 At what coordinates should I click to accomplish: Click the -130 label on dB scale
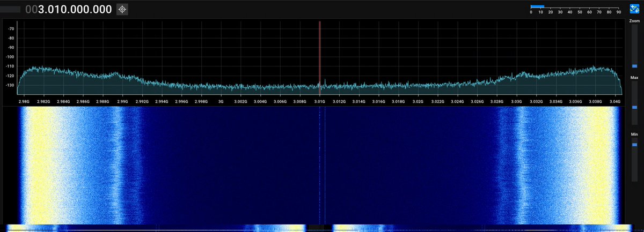(10, 85)
